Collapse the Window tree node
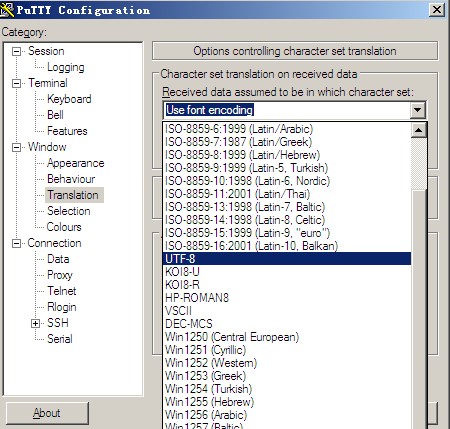The height and width of the screenshot is (429, 450). pos(16,147)
